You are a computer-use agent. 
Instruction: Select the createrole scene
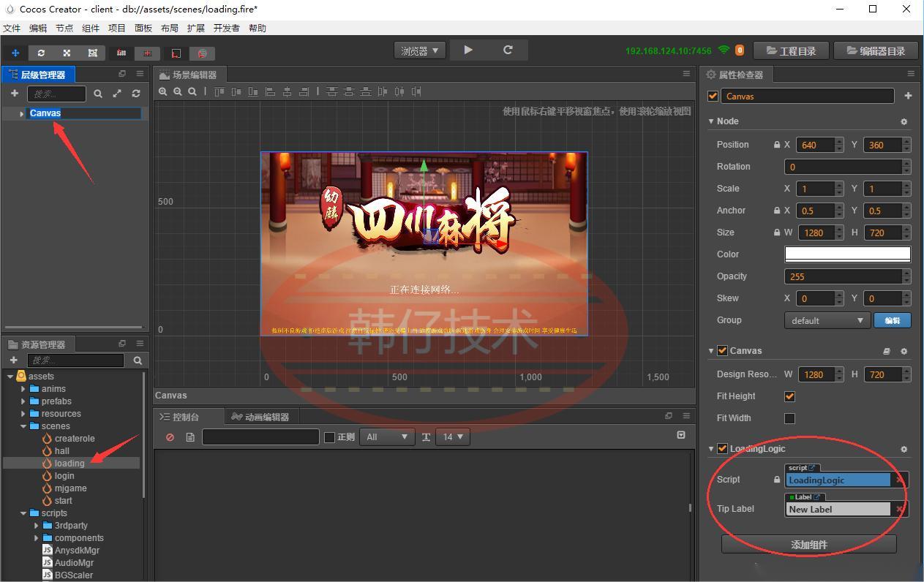(75, 439)
